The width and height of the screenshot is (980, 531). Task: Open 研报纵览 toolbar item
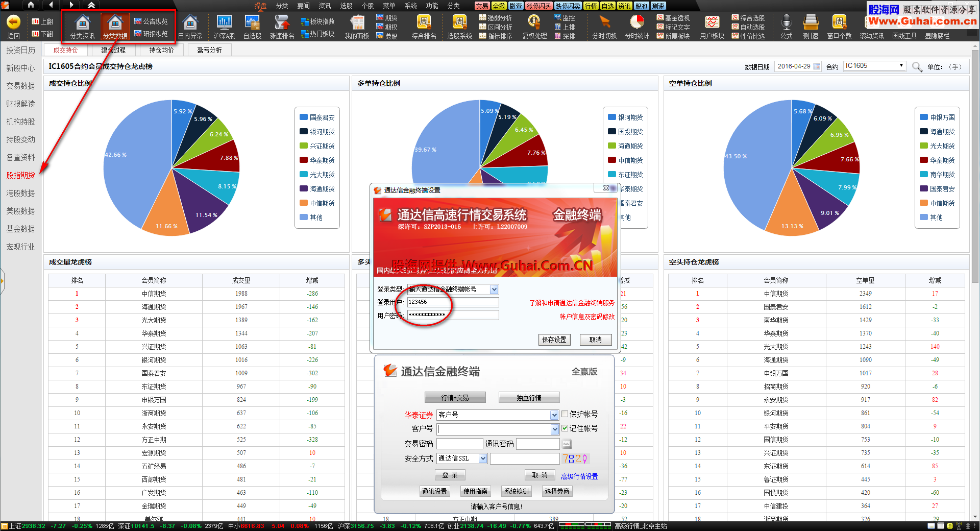point(151,34)
